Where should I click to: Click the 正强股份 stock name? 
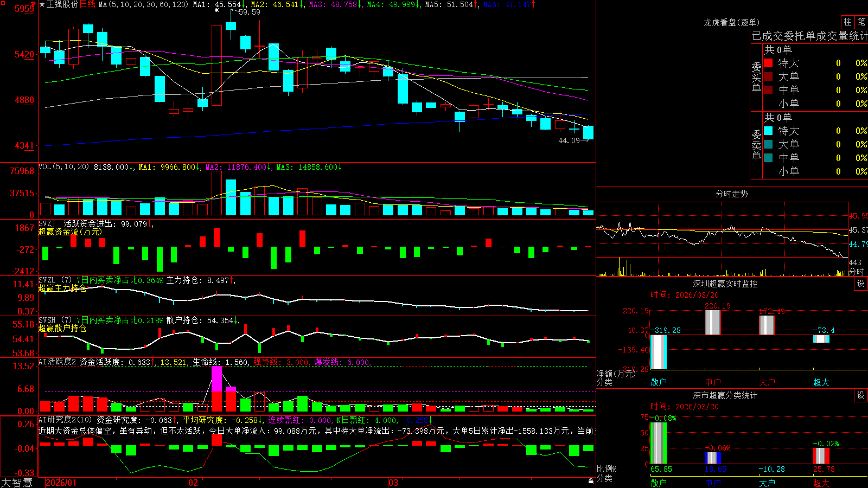tap(62, 4)
